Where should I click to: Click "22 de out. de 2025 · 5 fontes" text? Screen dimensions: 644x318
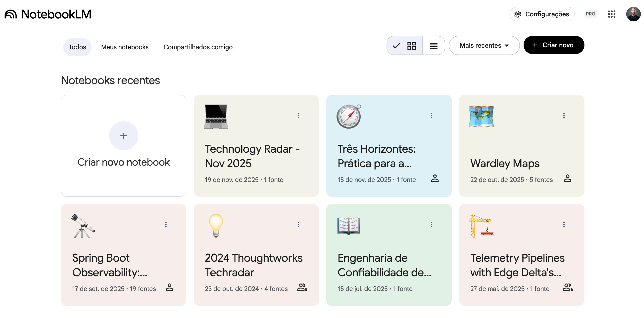coord(512,180)
